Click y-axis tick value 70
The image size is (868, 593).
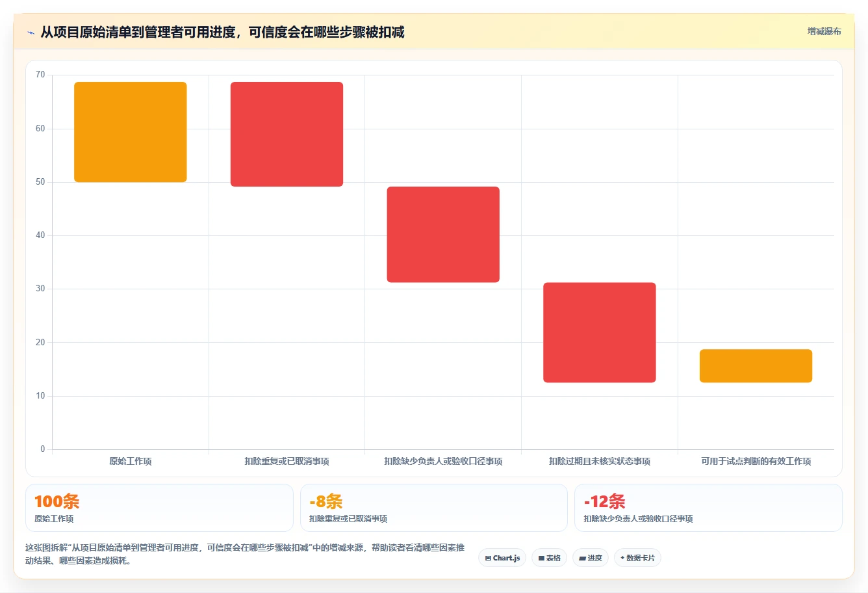point(40,75)
